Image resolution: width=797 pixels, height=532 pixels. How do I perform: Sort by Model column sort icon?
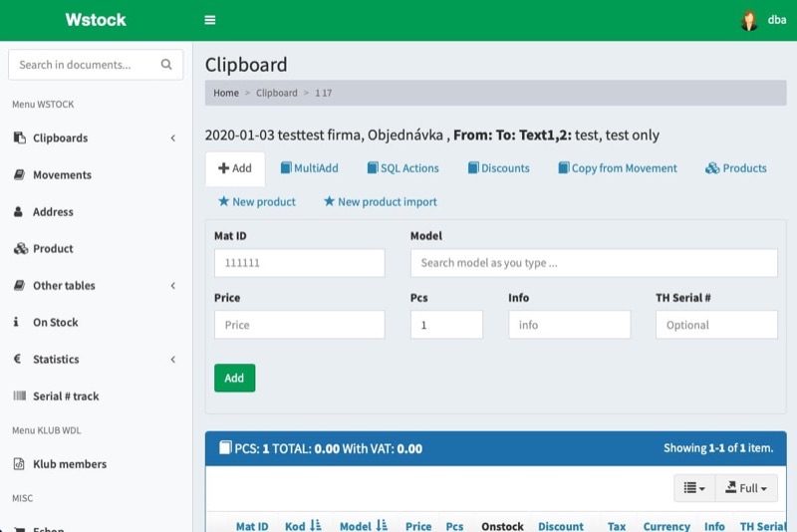click(x=382, y=525)
